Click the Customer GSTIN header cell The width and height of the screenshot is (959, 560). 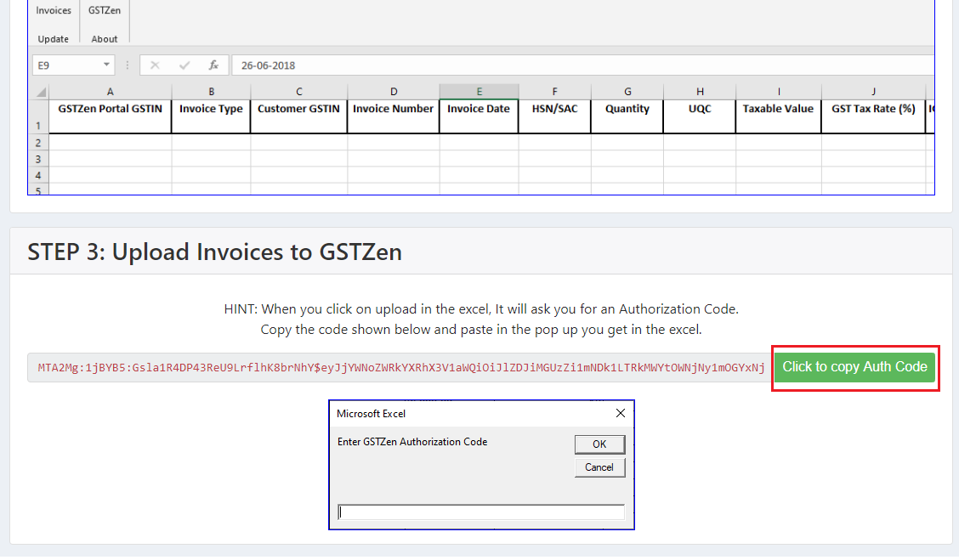pos(299,116)
